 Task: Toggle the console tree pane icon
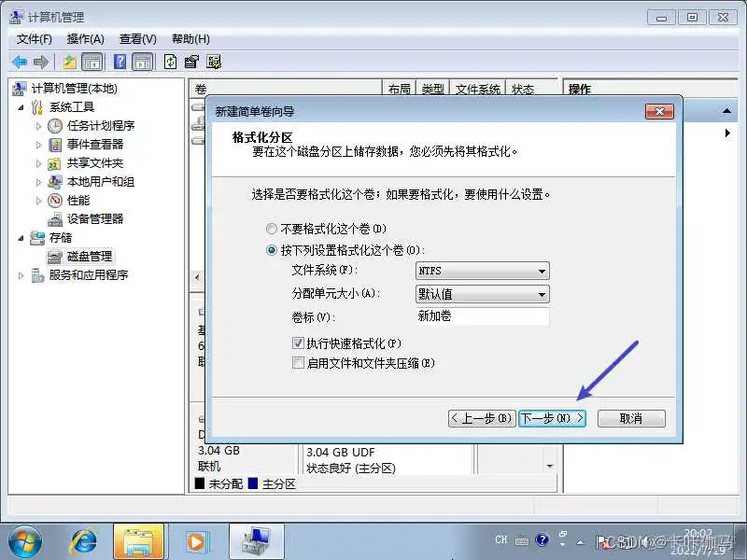click(93, 62)
